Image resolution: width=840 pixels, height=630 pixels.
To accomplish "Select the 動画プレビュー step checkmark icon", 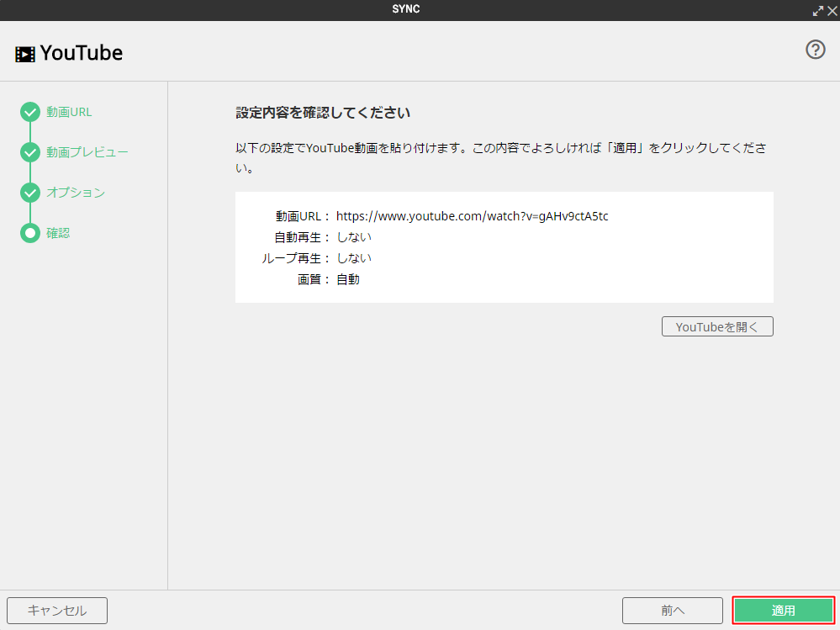I will click(x=30, y=152).
